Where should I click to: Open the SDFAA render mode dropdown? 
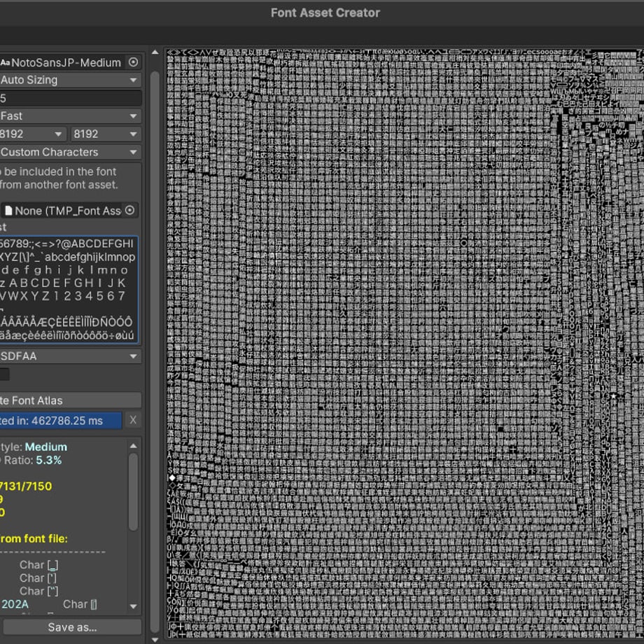71,356
